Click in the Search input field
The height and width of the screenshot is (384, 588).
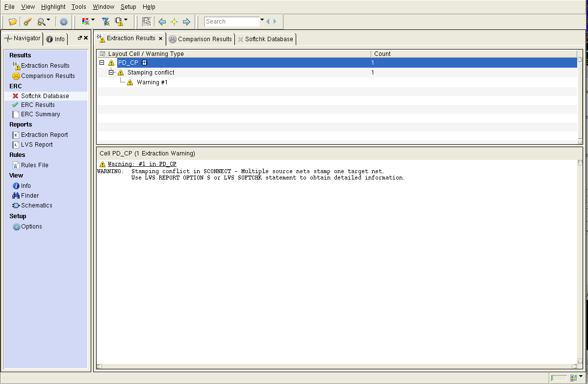tap(231, 22)
